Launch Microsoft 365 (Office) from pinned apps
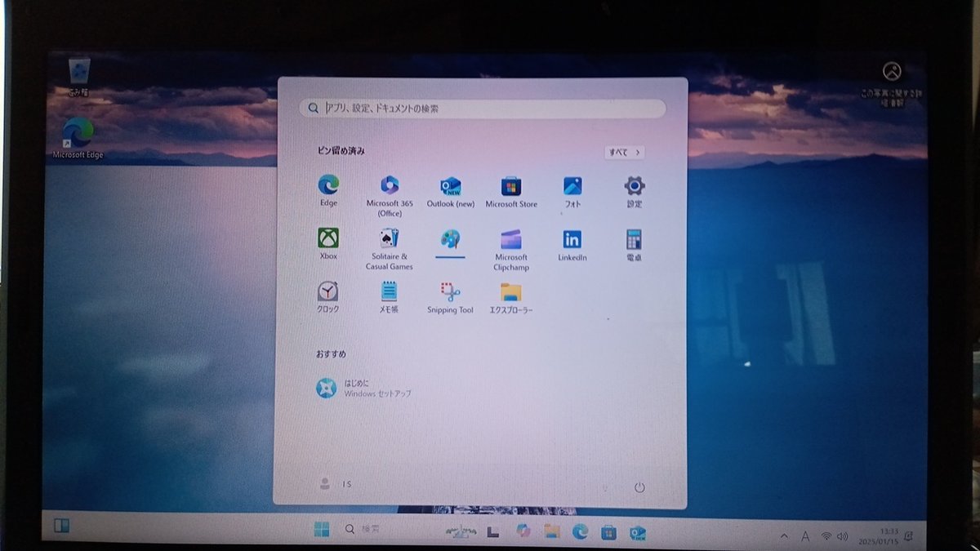Screen dimensions: 980x551 (390, 196)
